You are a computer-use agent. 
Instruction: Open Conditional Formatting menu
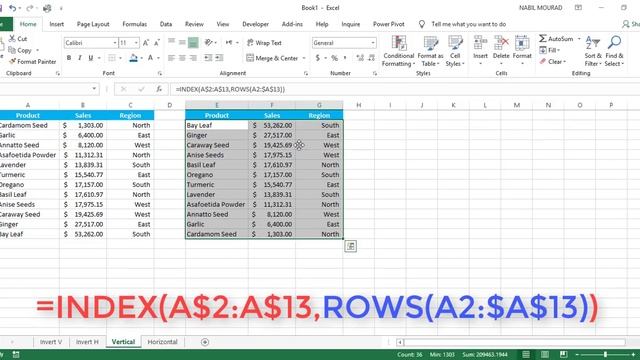398,51
